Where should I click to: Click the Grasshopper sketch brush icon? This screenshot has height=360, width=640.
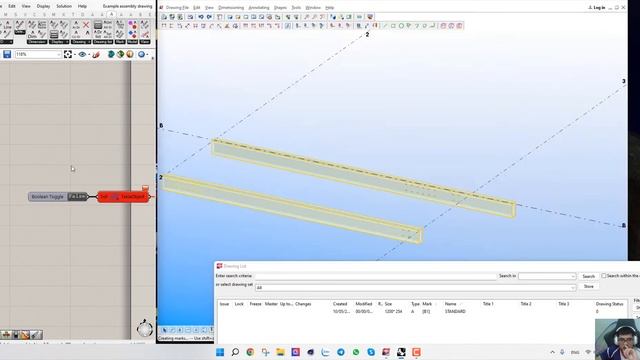tap(96, 54)
